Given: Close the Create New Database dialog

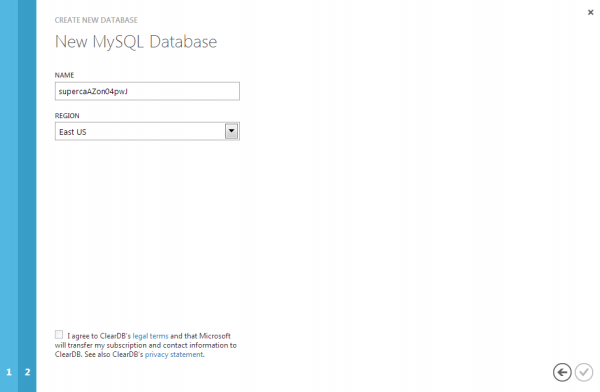Looking at the screenshot, I should [x=590, y=12].
